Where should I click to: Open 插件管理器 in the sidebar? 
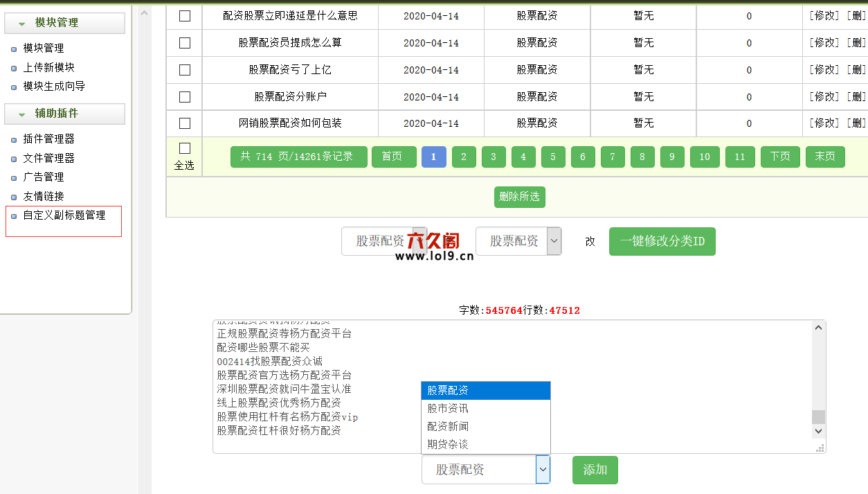pyautogui.click(x=48, y=139)
